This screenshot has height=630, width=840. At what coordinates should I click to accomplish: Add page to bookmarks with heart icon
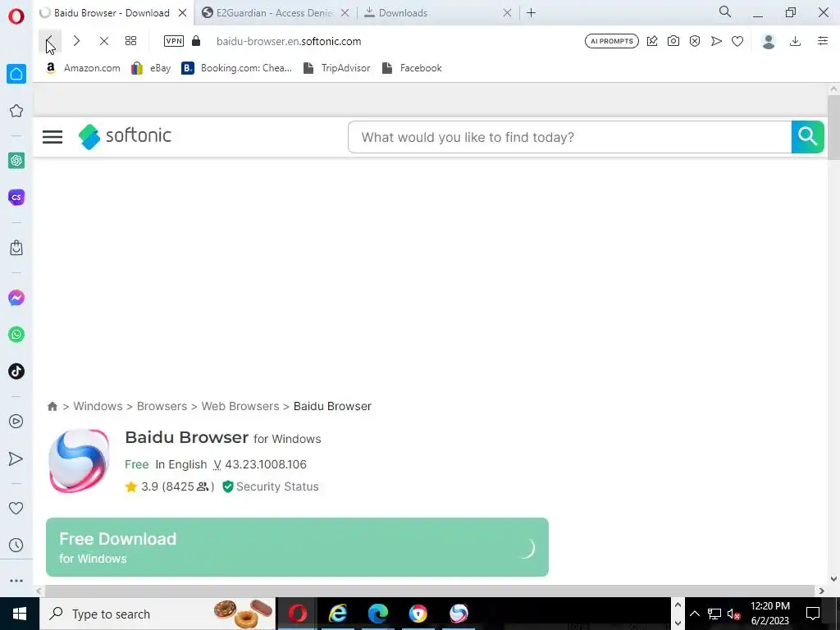coord(737,41)
